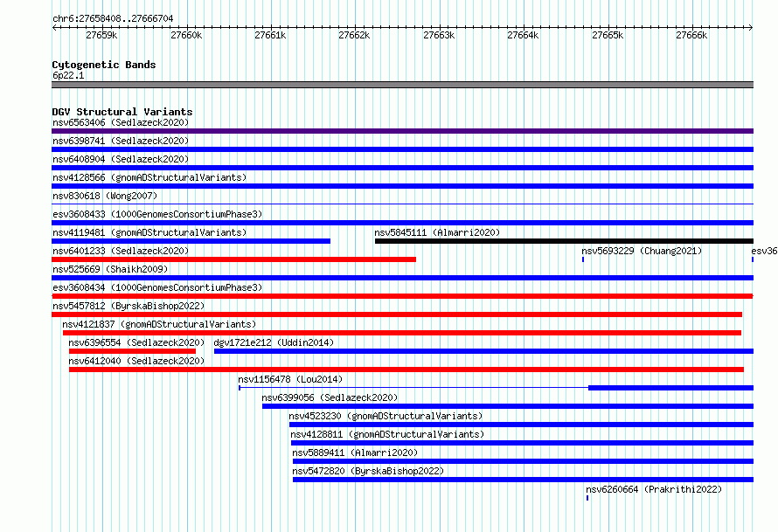778x532 pixels.
Task: Click the Cytogenetic Bands track title
Action: tap(104, 65)
